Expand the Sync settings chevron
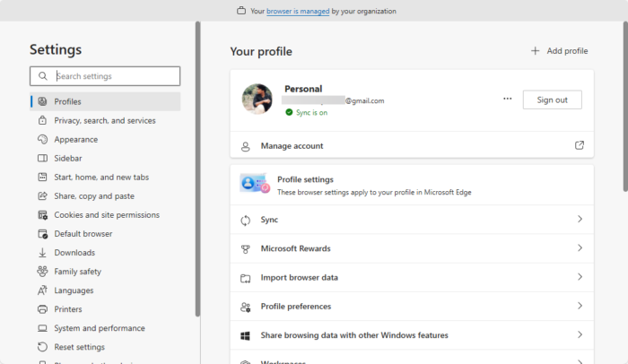 580,220
